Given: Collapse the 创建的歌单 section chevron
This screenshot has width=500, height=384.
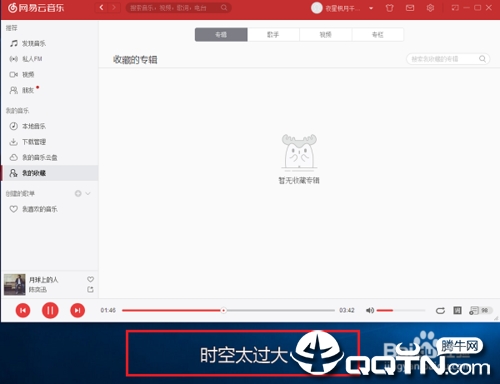Looking at the screenshot, I should point(88,193).
